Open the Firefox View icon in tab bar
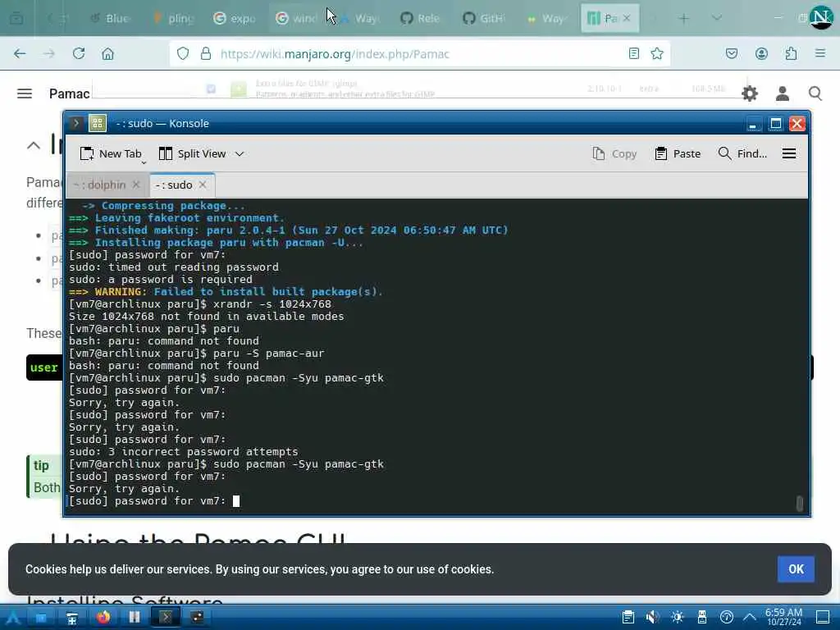The width and height of the screenshot is (840, 630). pos(16,18)
